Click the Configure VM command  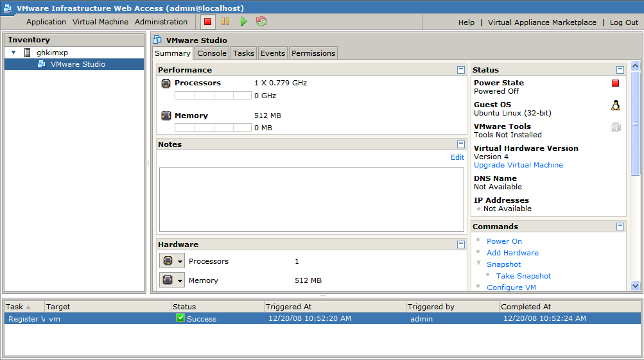click(x=511, y=287)
